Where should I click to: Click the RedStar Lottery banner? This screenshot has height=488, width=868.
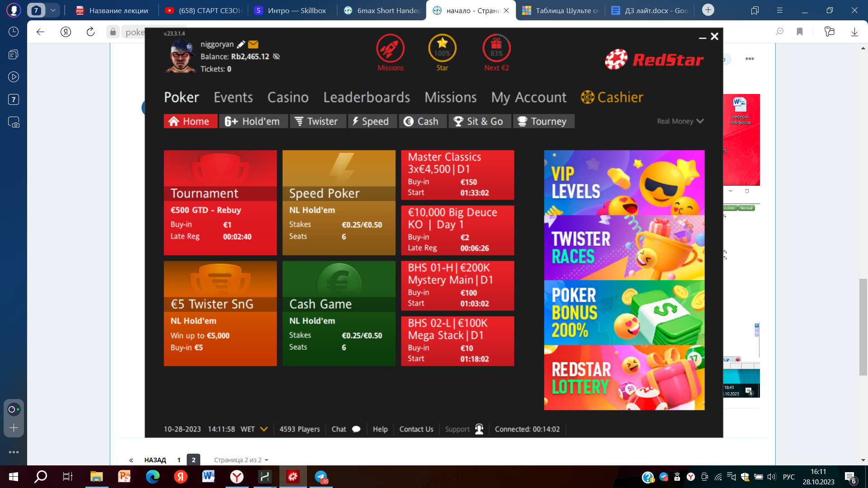point(624,378)
